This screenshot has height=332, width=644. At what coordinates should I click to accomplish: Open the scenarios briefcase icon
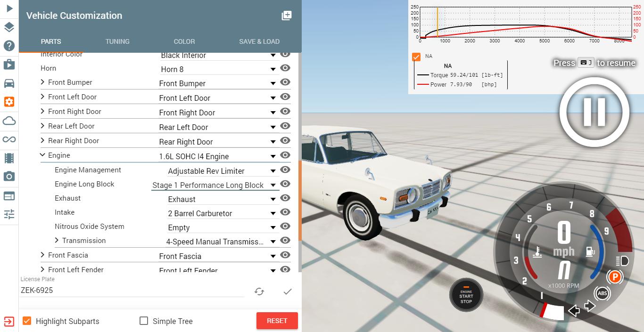click(x=9, y=64)
